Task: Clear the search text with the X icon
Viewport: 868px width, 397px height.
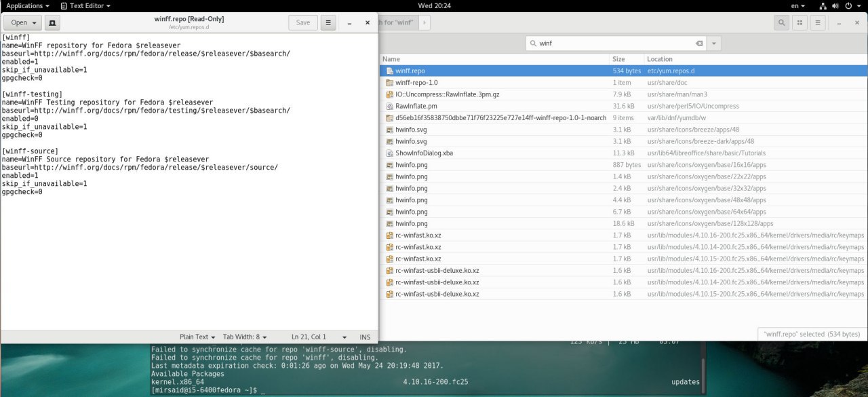Action: (699, 43)
